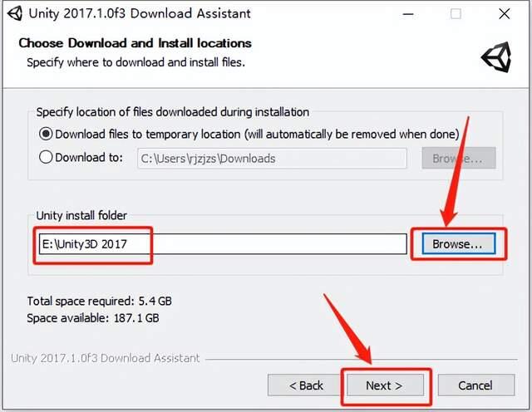532x412 pixels.
Task: Focus the Unity install folder text field
Action: click(222, 244)
